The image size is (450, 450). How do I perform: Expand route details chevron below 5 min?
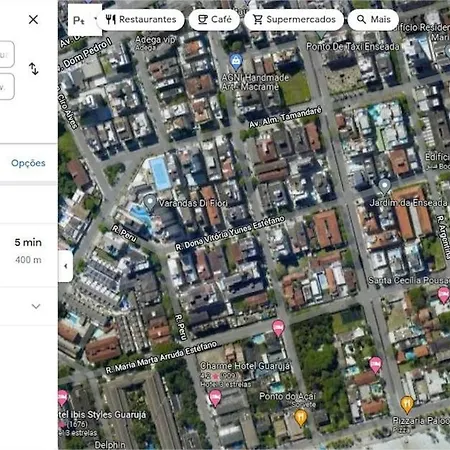point(36,306)
